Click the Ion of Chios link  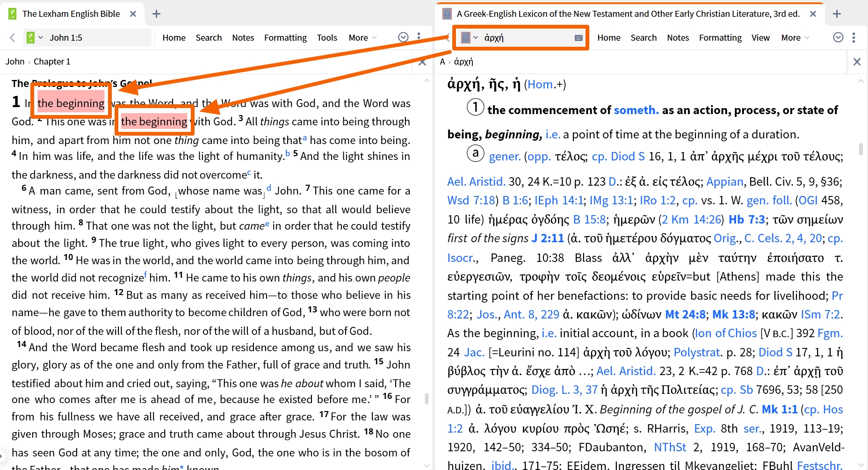point(726,333)
